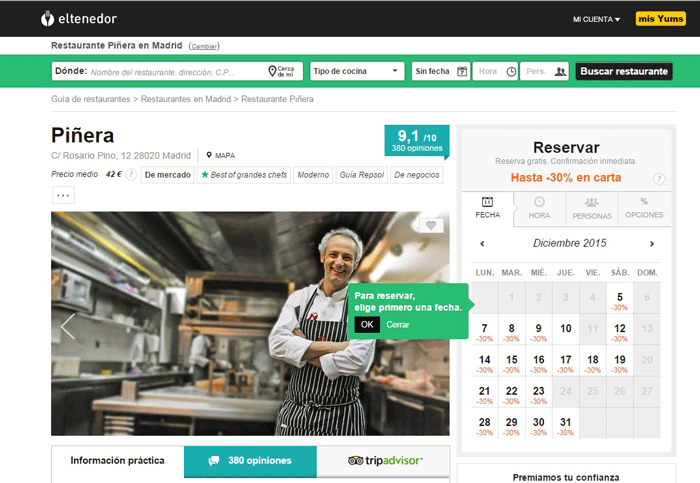Show previous month in calendar
The image size is (700, 483).
482,243
